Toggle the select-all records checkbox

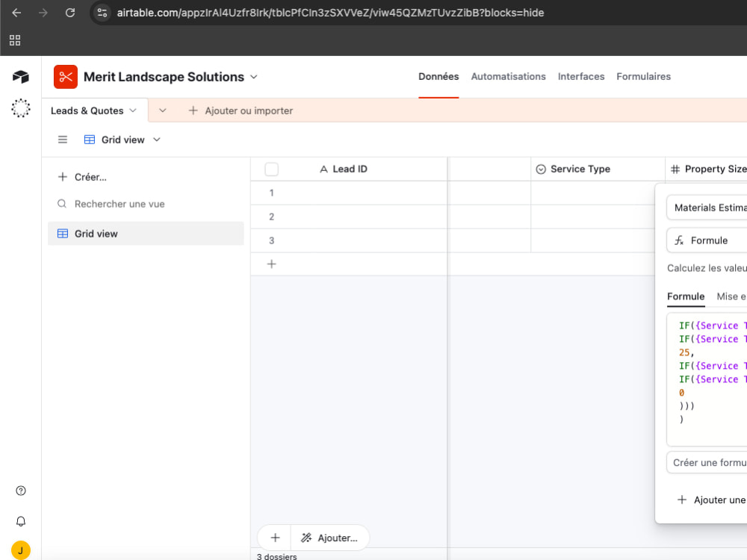coord(272,169)
